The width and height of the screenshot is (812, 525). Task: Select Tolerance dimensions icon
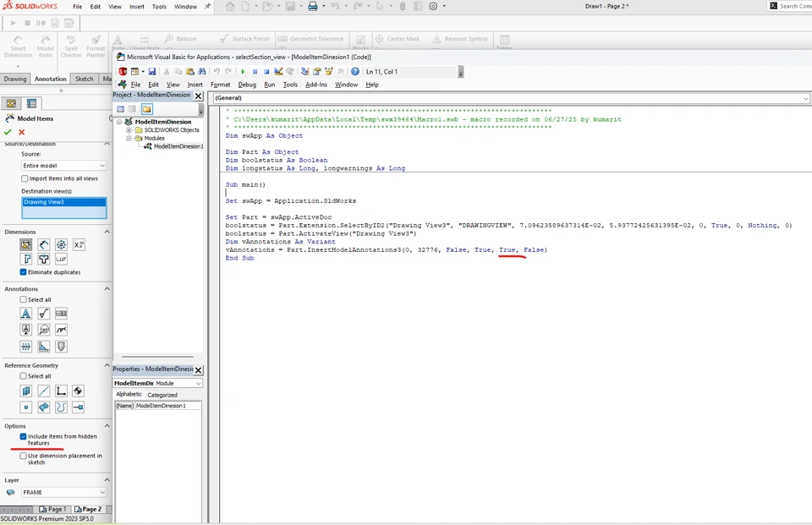point(79,245)
